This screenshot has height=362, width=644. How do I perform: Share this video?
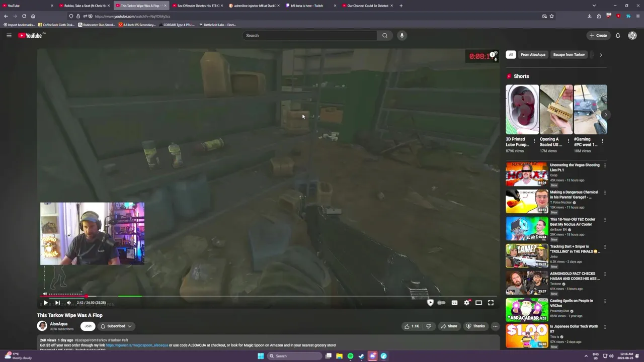pyautogui.click(x=449, y=326)
